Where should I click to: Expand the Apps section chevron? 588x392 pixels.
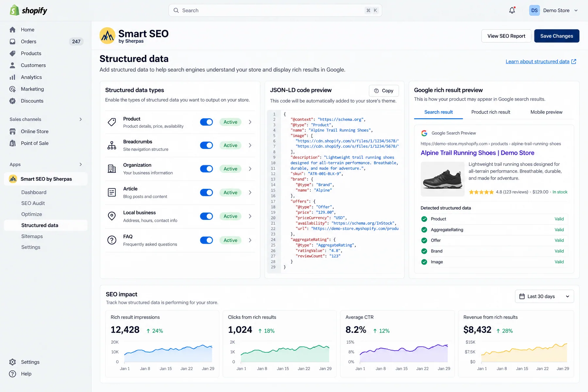click(x=80, y=164)
